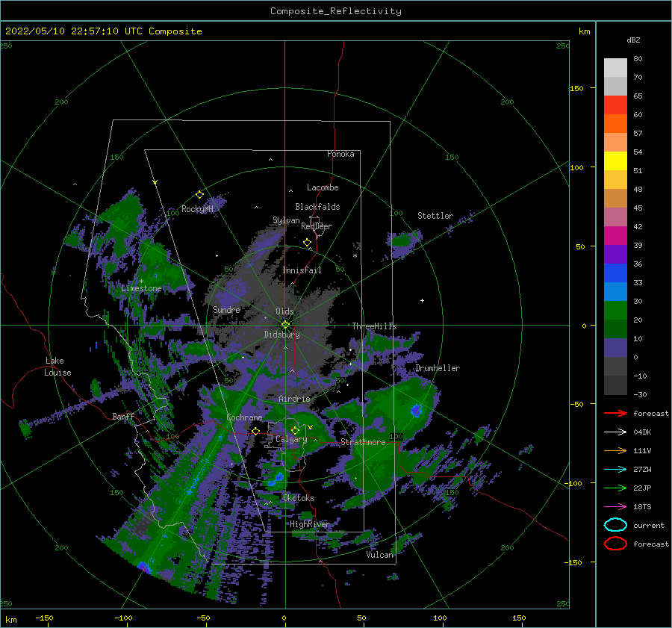
Task: Select the dark gray -30 to -10 swatch
Action: point(615,385)
